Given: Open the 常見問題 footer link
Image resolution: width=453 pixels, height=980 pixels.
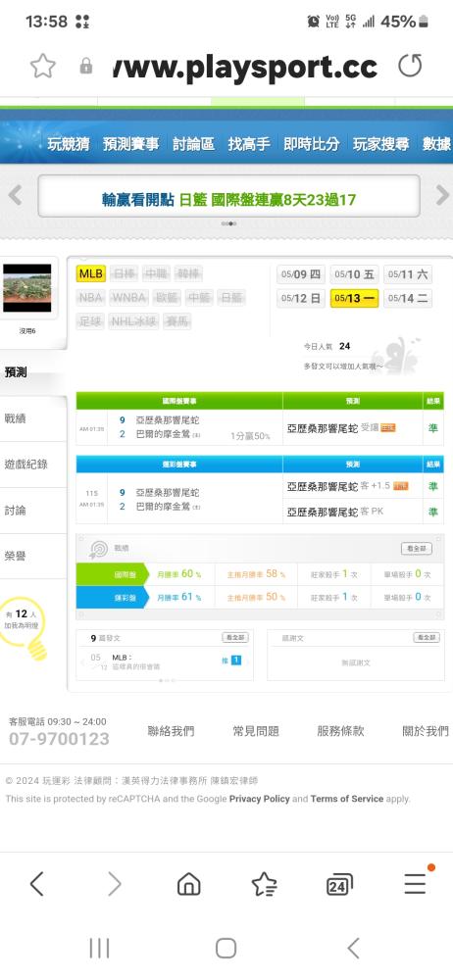Looking at the screenshot, I should click(255, 731).
